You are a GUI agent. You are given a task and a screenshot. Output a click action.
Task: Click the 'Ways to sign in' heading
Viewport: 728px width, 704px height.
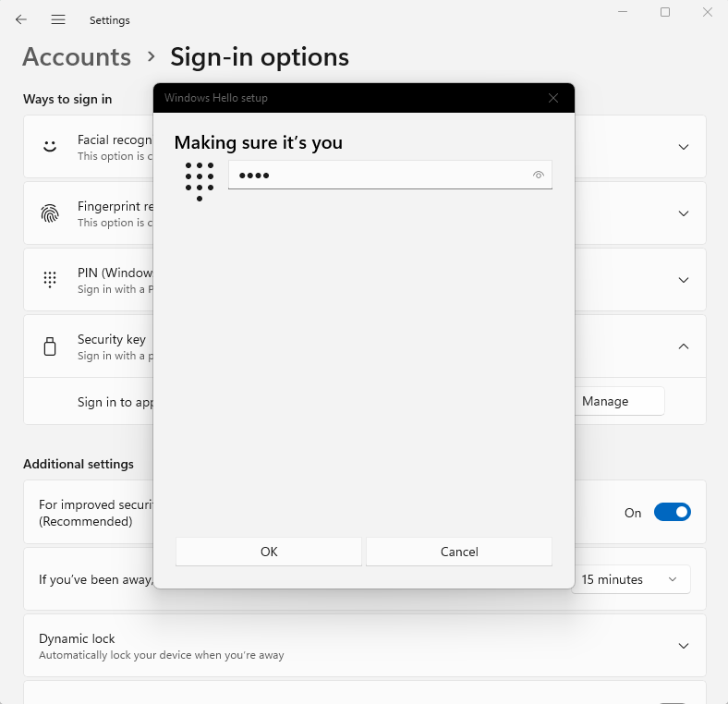click(67, 100)
